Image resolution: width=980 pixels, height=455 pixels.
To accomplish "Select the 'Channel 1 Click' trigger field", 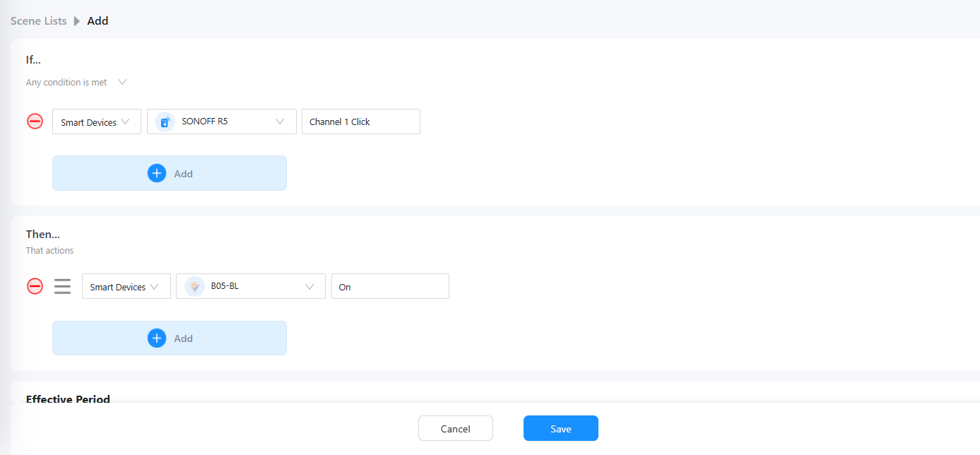I will [x=360, y=122].
